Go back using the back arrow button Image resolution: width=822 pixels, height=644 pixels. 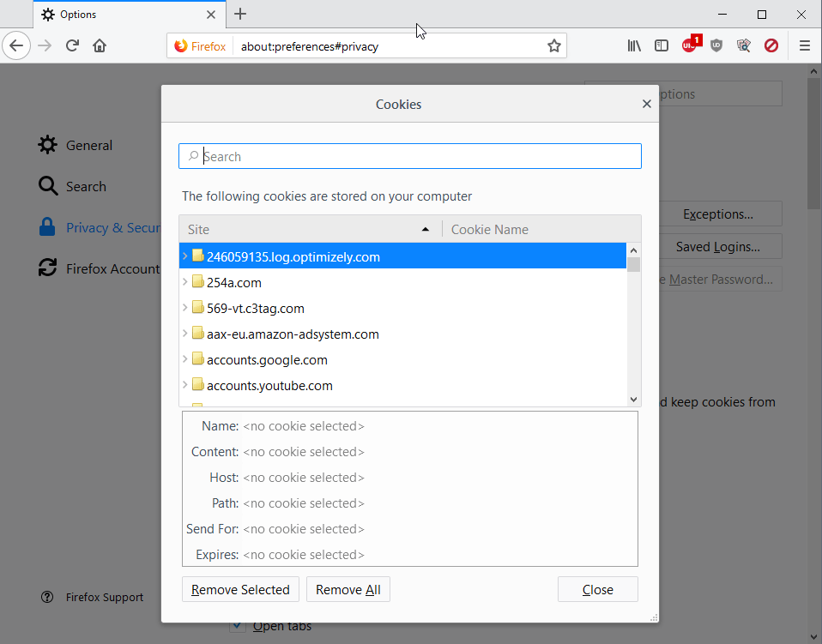click(x=16, y=46)
